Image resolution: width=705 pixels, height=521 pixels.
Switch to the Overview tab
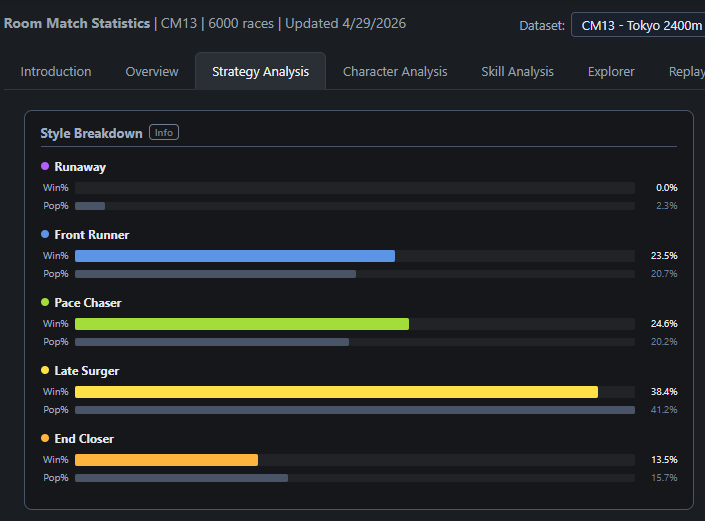[152, 71]
